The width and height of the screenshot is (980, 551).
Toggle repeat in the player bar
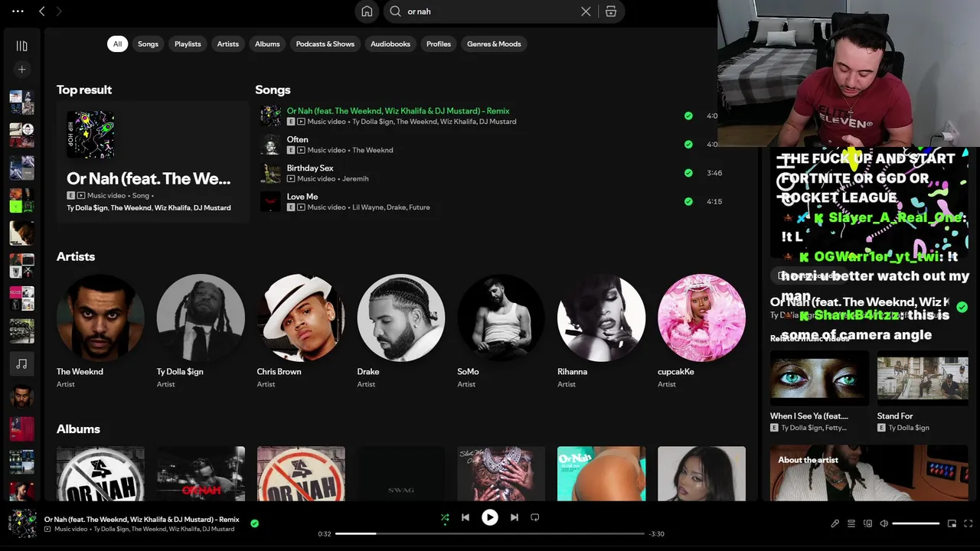(x=535, y=517)
